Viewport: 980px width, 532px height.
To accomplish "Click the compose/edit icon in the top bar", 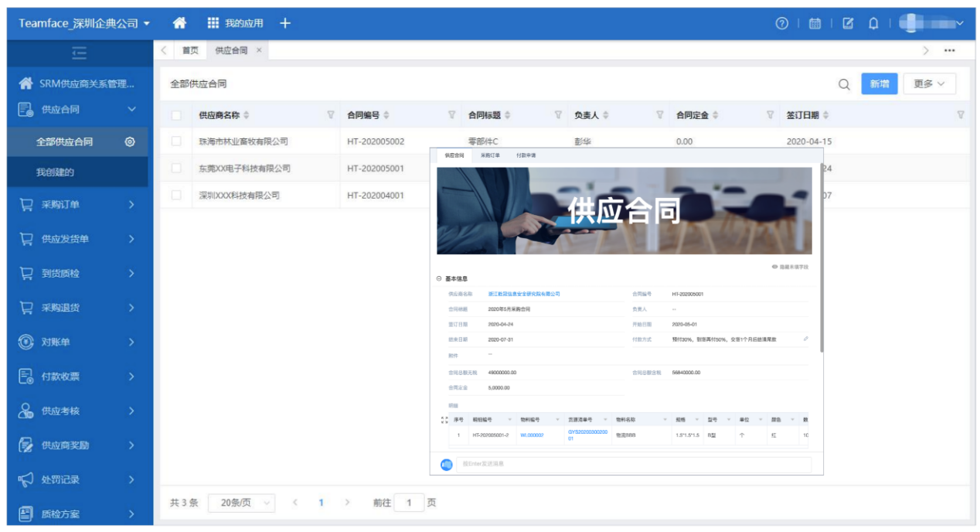I will click(848, 22).
